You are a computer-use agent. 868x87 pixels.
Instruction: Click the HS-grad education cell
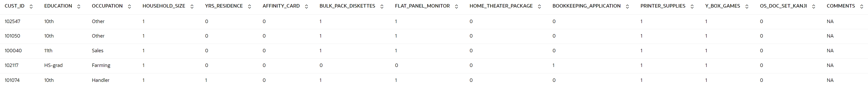click(53, 65)
